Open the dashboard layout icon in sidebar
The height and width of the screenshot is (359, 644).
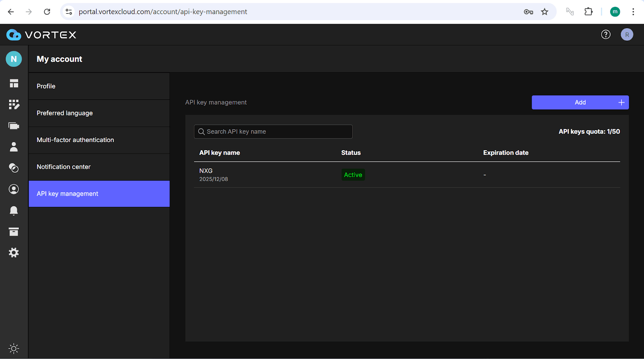pyautogui.click(x=14, y=84)
